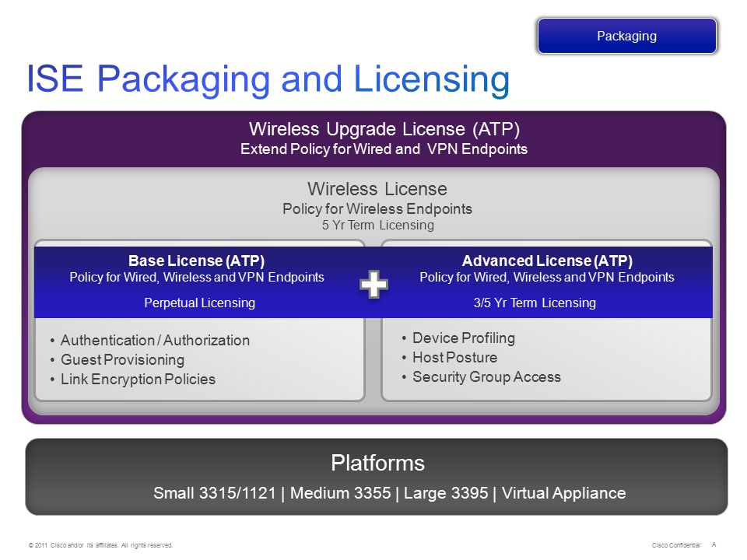Viewport: 747px width, 560px height.
Task: Click Small 3315/1121 platform text
Action: tap(215, 493)
